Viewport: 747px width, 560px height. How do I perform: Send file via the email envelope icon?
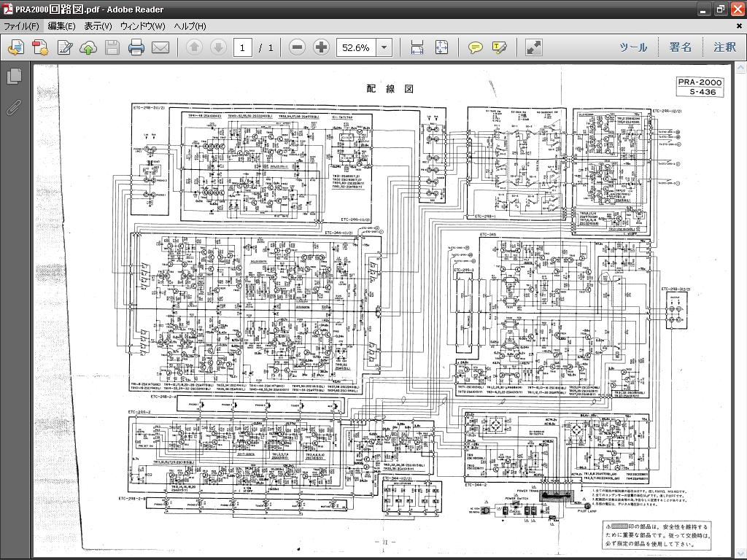pyautogui.click(x=160, y=47)
